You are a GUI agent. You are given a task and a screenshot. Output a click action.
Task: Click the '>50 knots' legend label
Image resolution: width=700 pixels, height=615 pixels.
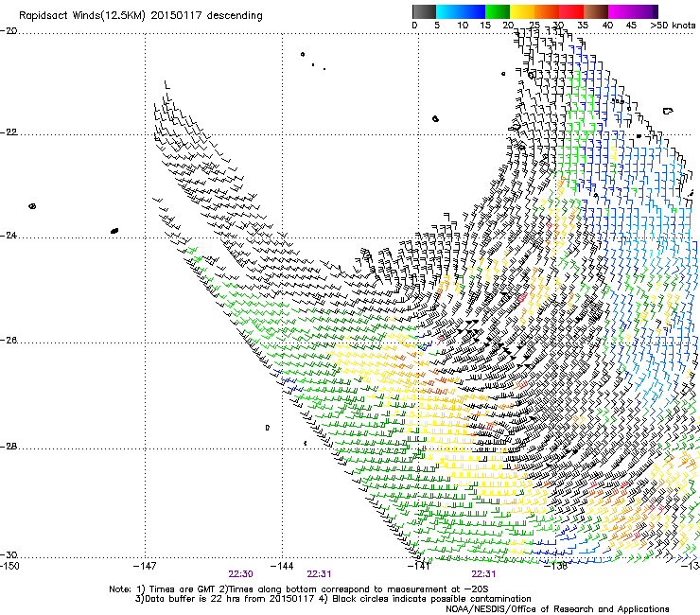point(673,25)
